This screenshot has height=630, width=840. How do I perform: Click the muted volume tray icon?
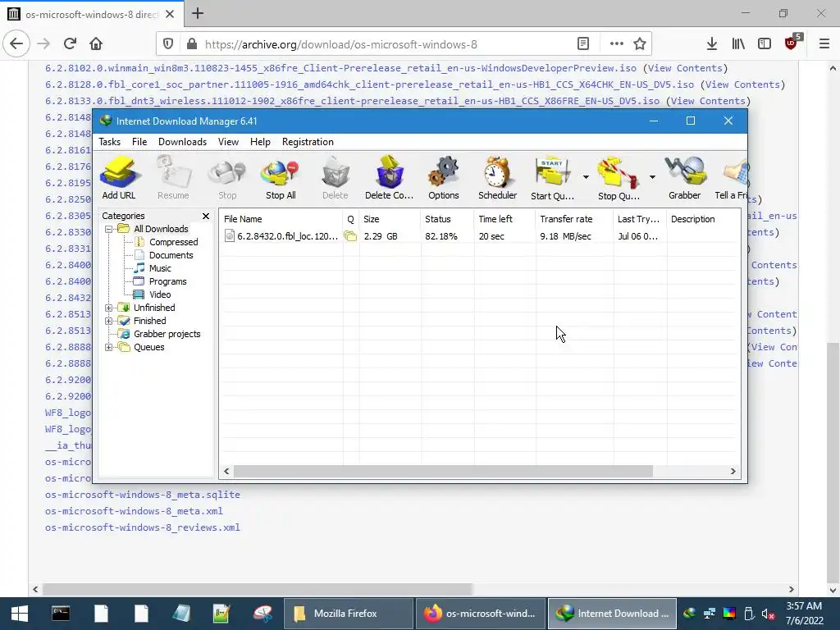point(768,614)
